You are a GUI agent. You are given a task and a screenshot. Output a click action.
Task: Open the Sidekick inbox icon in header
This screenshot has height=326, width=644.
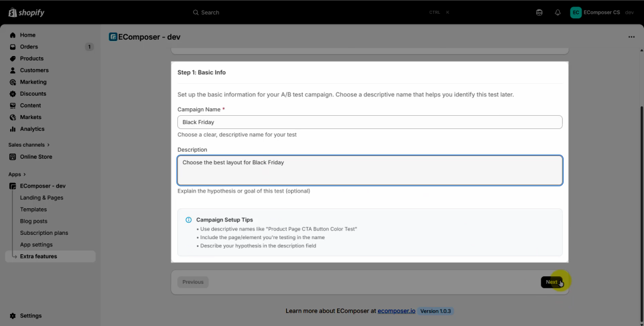point(539,13)
